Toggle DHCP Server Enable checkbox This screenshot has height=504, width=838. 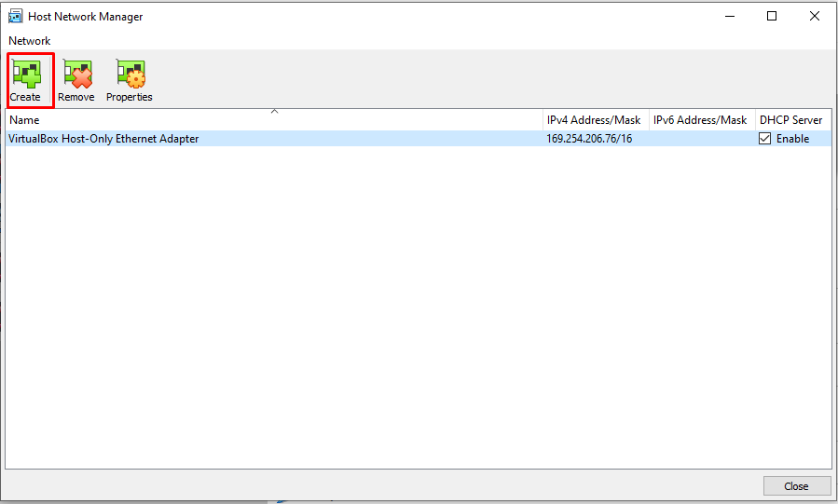(764, 139)
